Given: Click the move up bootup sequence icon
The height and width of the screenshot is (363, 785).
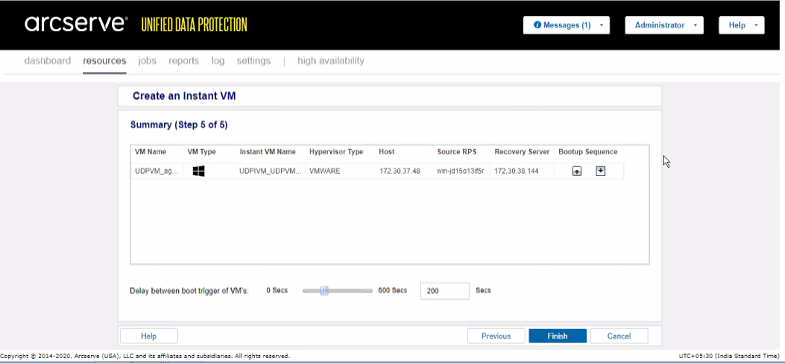Looking at the screenshot, I should pyautogui.click(x=577, y=171).
